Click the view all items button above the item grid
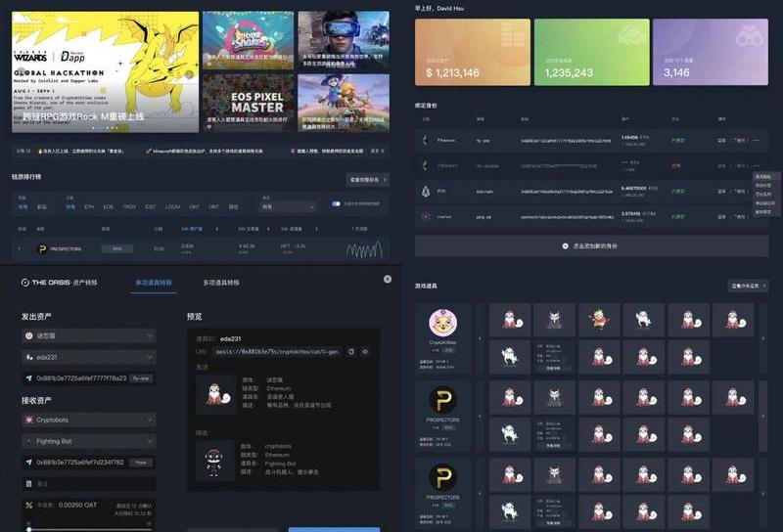Viewport: 783px width, 532px height. [748, 286]
